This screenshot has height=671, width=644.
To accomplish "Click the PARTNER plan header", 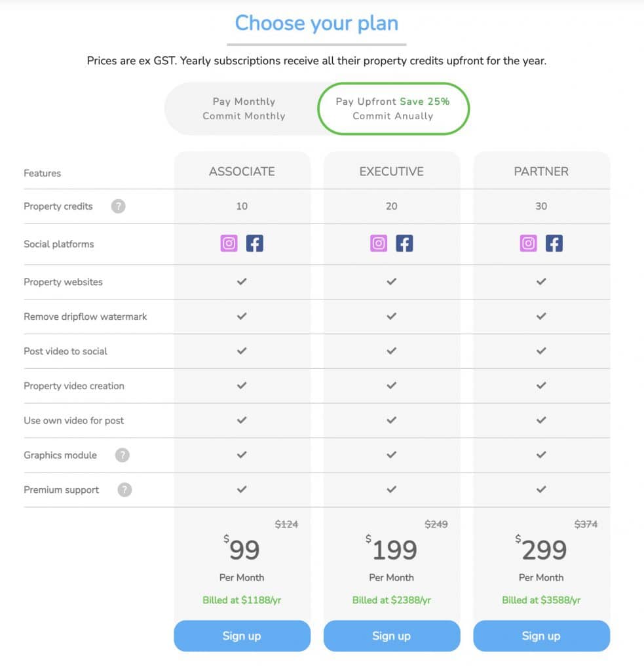I will (x=541, y=172).
